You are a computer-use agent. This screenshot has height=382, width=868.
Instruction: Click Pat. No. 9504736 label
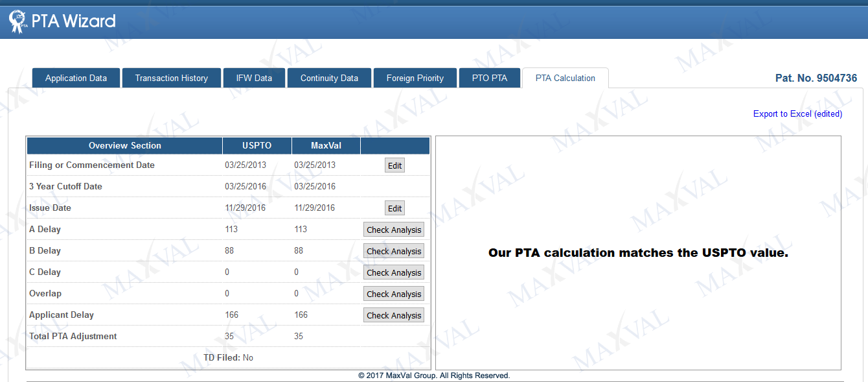816,78
